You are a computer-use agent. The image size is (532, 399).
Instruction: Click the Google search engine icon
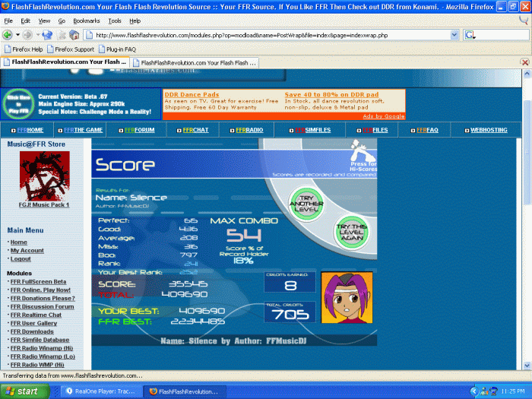pos(470,35)
